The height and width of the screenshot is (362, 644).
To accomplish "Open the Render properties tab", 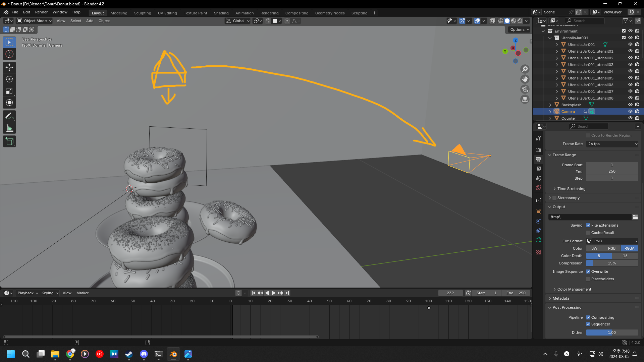I will coord(538,150).
